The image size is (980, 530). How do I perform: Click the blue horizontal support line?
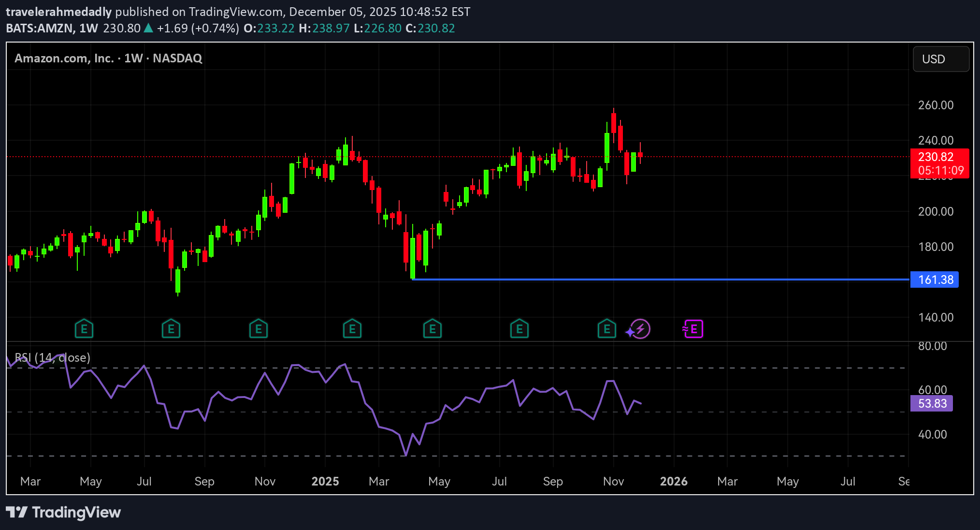click(x=677, y=280)
